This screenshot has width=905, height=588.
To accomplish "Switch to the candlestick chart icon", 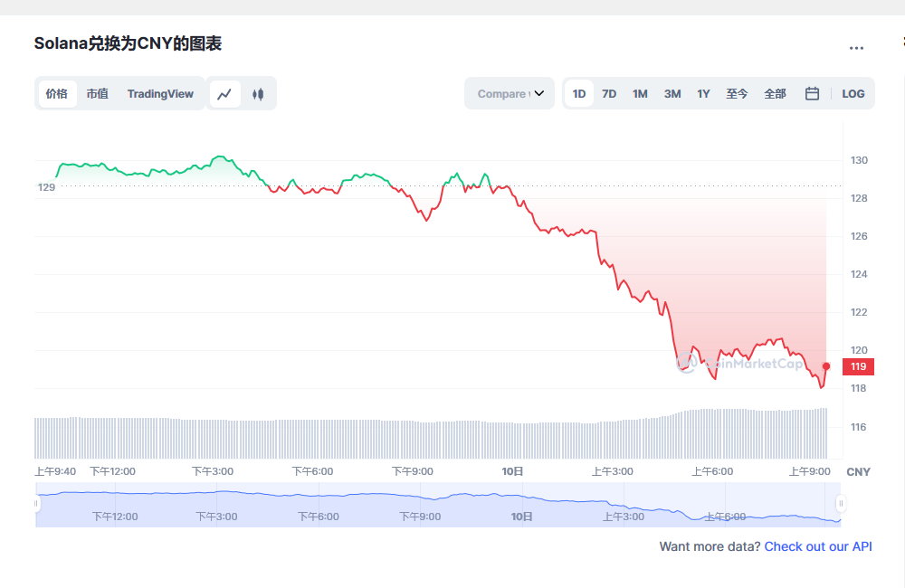I will pyautogui.click(x=258, y=93).
